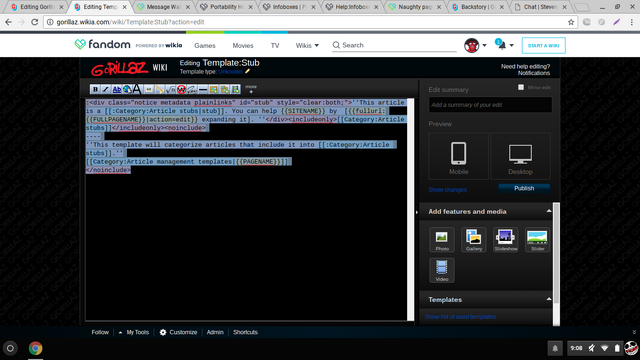Apply bold text formatting
640x360 pixels.
click(x=95, y=89)
